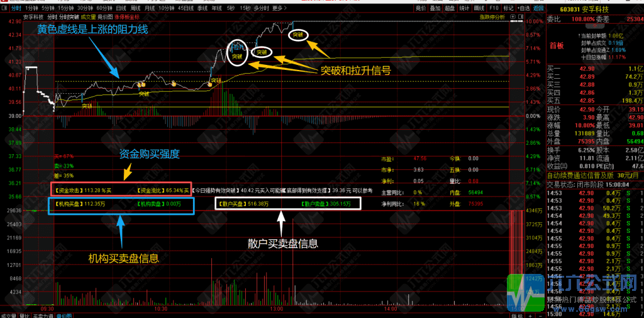
Task: Open 涨跌停分析 analysis link
Action: [x=492, y=17]
